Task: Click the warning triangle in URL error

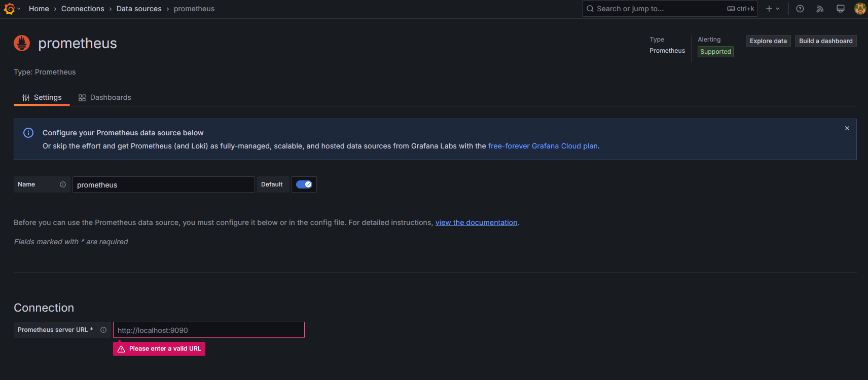Action: click(x=121, y=349)
